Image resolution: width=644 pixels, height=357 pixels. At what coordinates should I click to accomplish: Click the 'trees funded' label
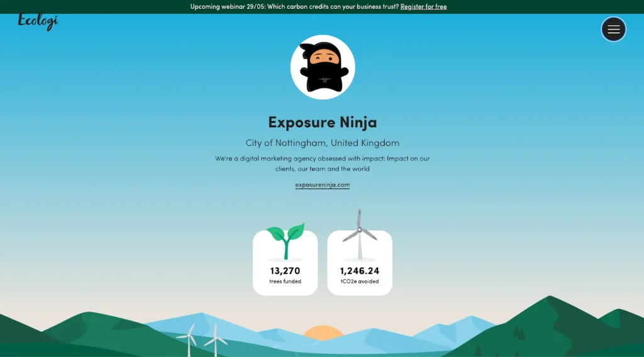(x=285, y=281)
